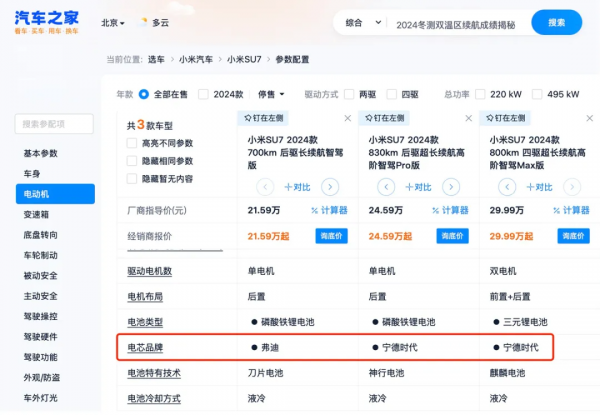Viewport: 600px width, 415px height.
Task: Go to previous model in 830km column
Action: [386, 187]
